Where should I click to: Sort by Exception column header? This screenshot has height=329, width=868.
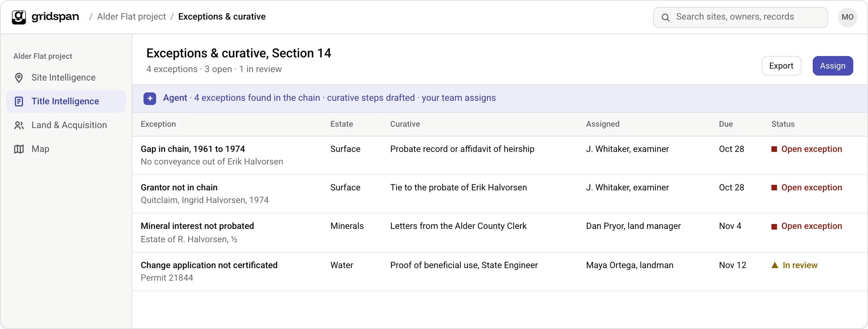click(158, 124)
